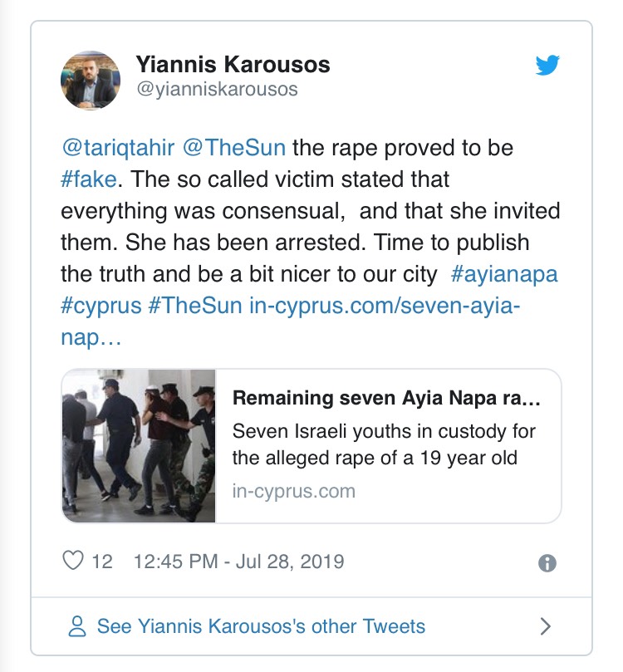Open the #ayianapa hashtag
Viewport: 623px width, 672px height.
click(504, 274)
